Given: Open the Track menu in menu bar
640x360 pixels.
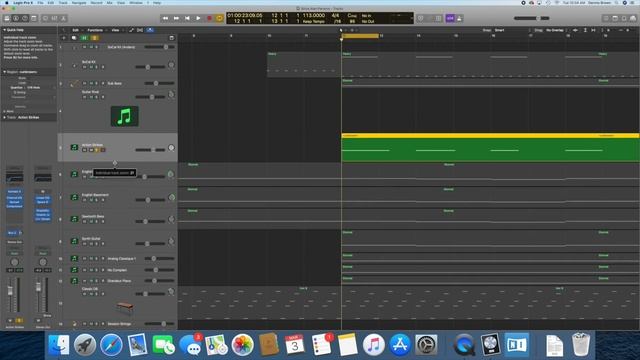Looking at the screenshot, I should click(63, 3).
